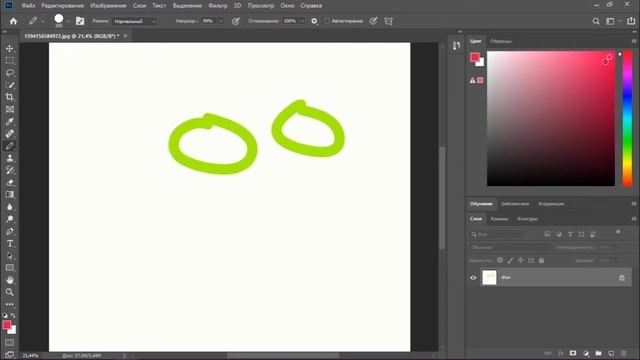
Task: Open the Сглаживание percentage dropdown arrow
Action: 302,21
